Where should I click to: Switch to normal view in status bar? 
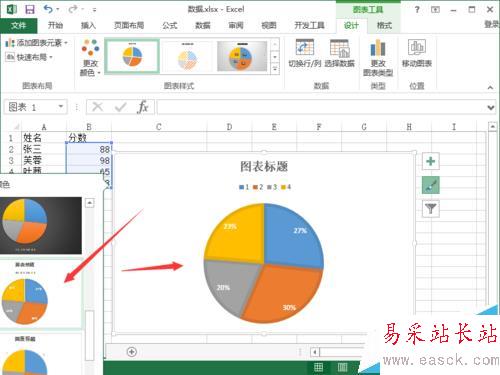[318, 367]
